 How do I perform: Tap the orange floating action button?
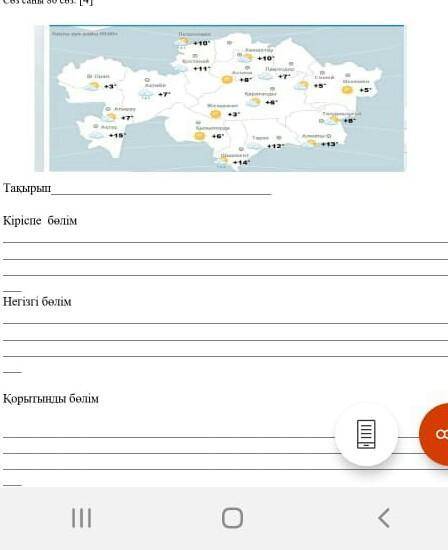435,434
